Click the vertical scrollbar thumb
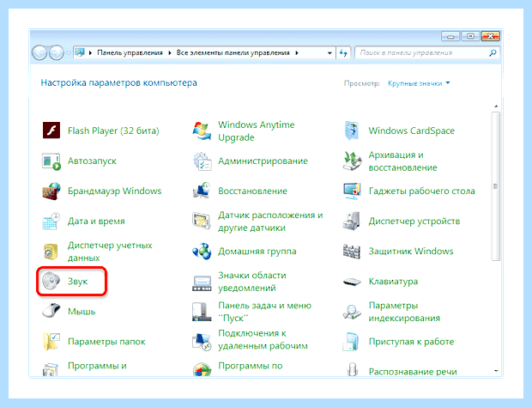532x407 pixels. pos(495,186)
